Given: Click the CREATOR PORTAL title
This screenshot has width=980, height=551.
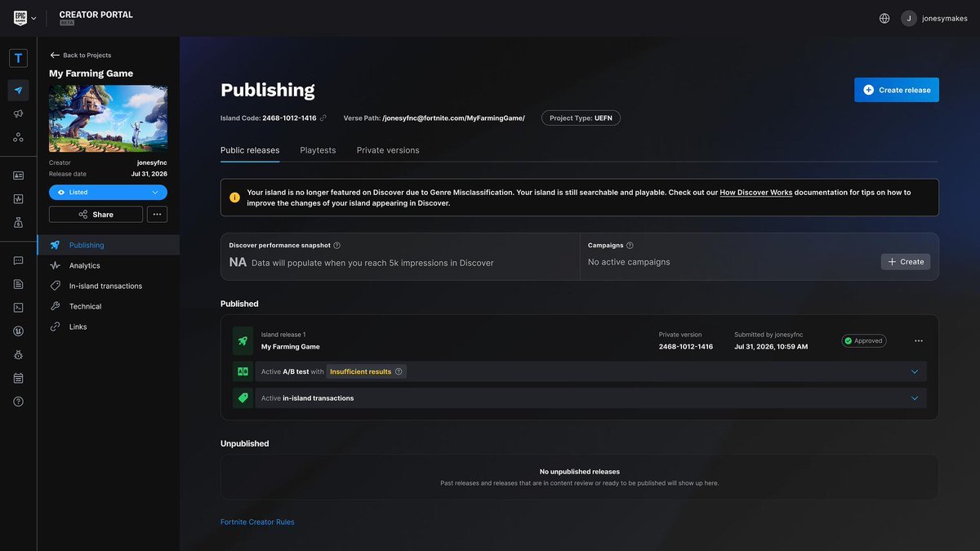Looking at the screenshot, I should (96, 15).
